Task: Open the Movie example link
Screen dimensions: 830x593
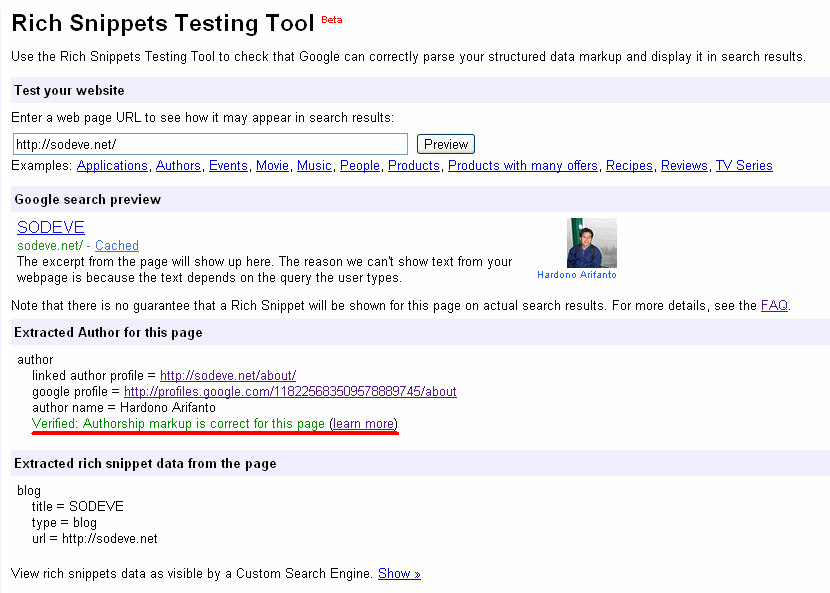Action: coord(272,166)
